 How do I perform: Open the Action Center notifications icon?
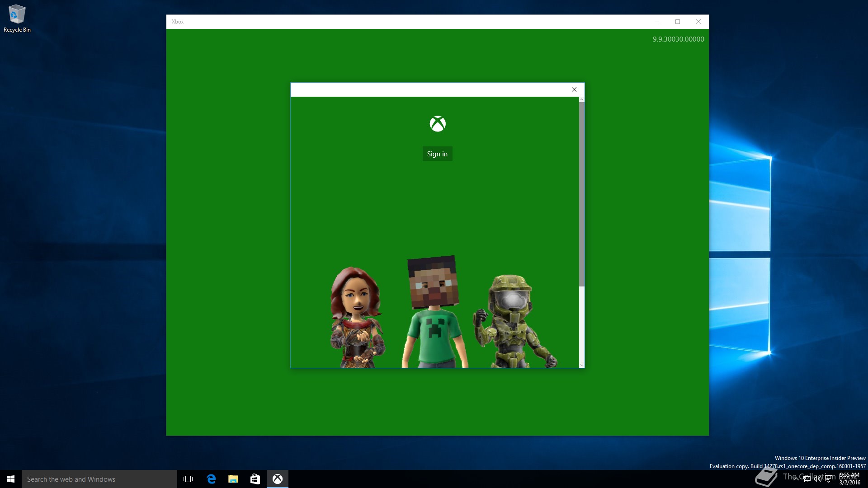pos(829,479)
